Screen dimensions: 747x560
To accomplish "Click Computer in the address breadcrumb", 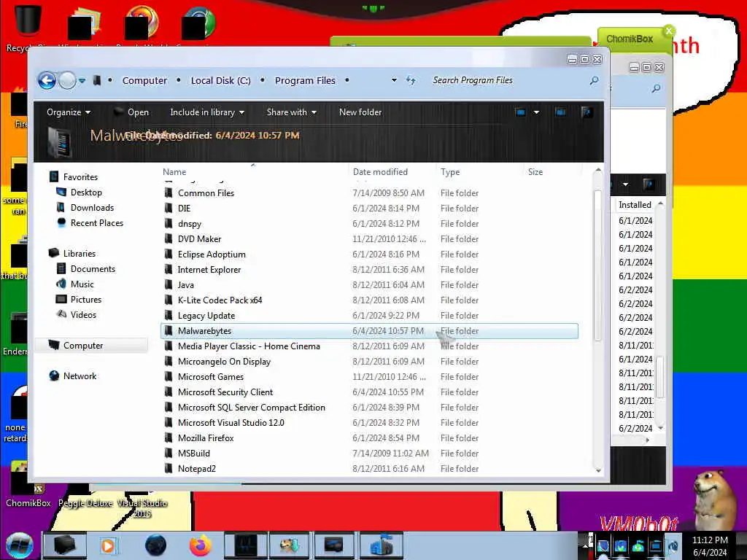I will click(144, 80).
